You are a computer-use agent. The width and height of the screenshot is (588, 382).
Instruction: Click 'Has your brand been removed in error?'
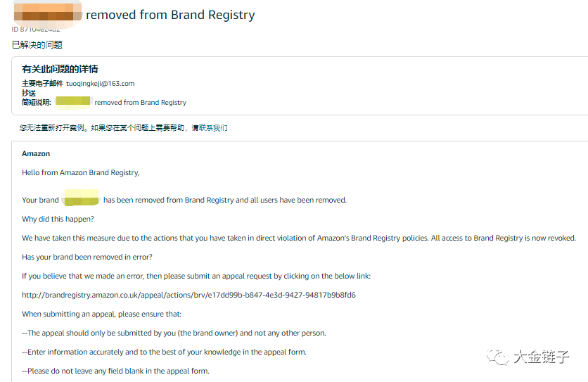87,257
